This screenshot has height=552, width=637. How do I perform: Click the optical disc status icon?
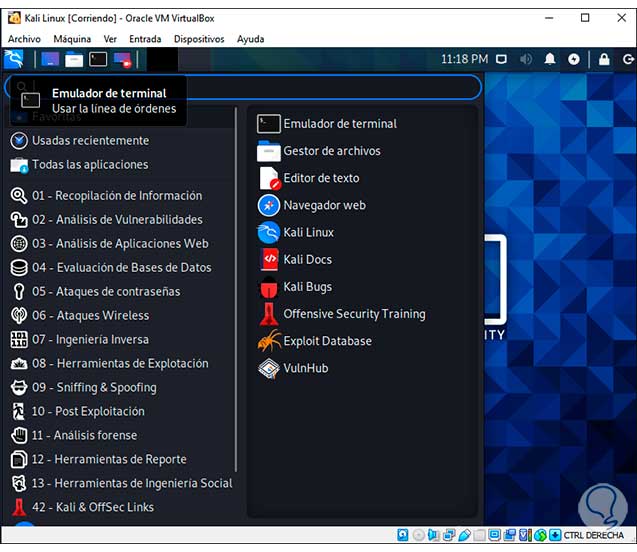tap(418, 535)
